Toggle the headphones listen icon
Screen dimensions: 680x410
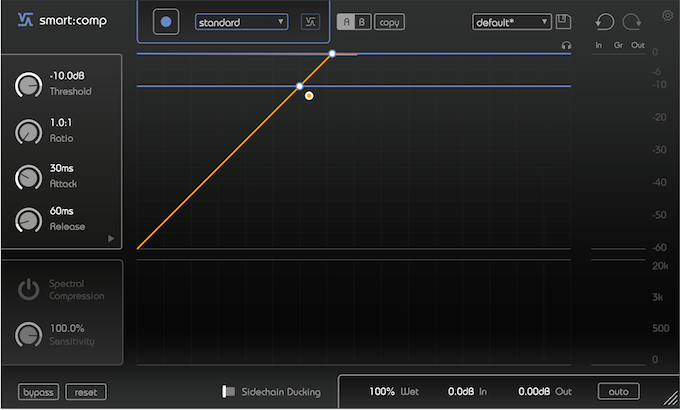click(x=566, y=45)
